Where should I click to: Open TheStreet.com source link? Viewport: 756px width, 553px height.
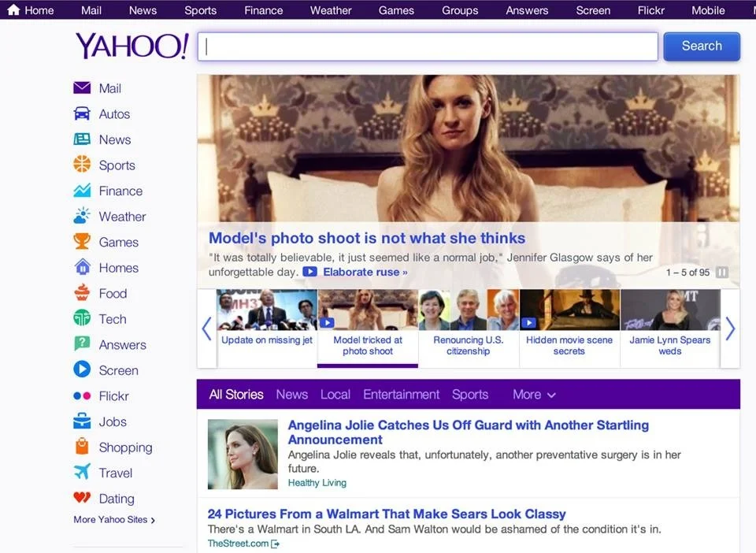click(238, 544)
